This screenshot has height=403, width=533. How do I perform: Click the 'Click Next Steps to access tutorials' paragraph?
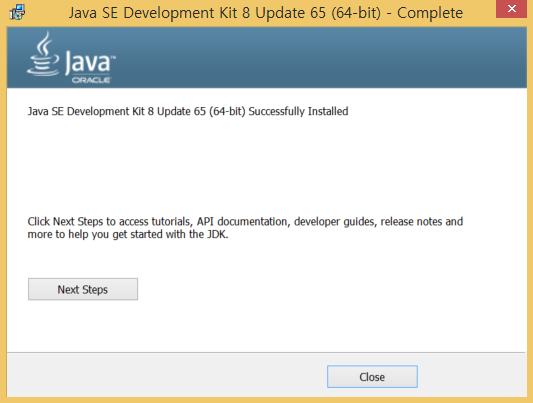click(x=245, y=228)
